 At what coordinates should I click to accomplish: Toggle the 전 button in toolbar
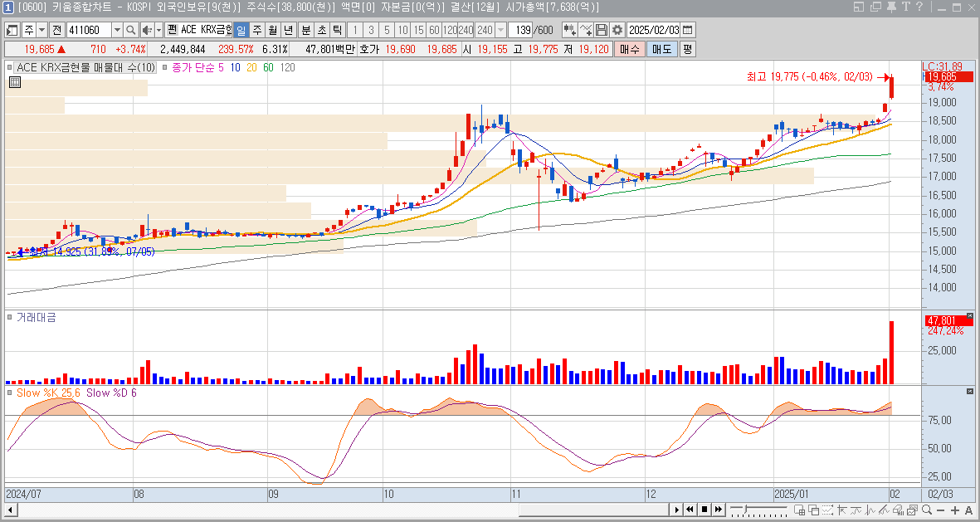click(x=57, y=30)
